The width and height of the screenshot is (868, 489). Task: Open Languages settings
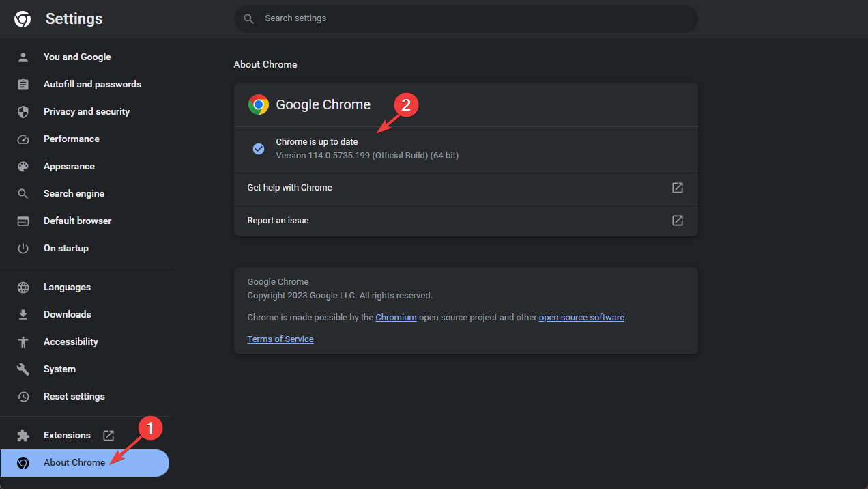[x=85, y=287]
